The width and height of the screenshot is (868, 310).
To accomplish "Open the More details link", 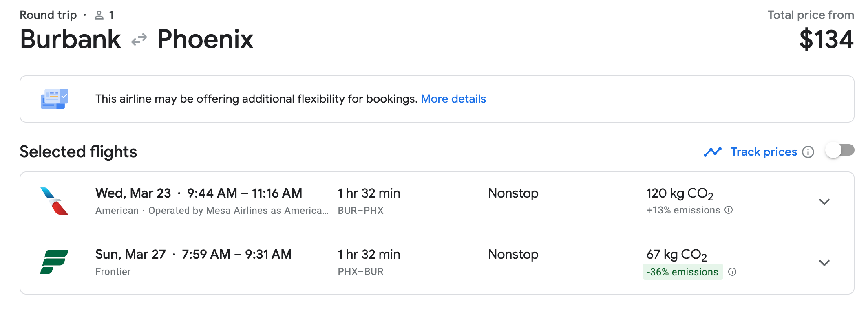I will (453, 99).
